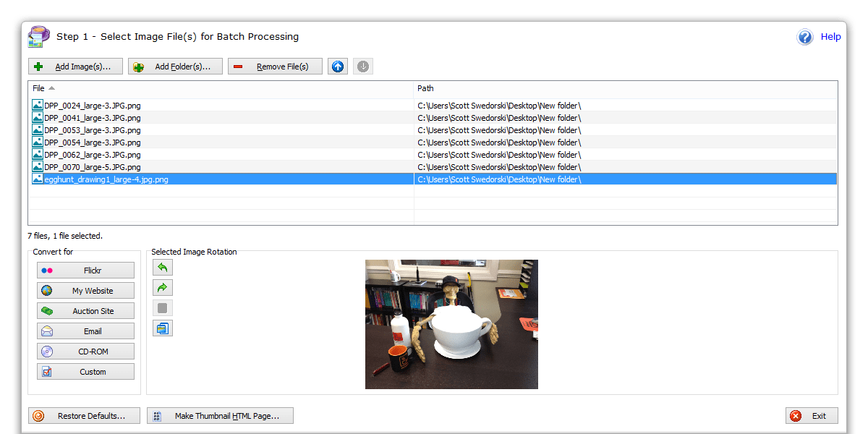Click the image icon beside DPP_0062_large-3.JPG.png
The height and width of the screenshot is (434, 868).
[x=38, y=155]
